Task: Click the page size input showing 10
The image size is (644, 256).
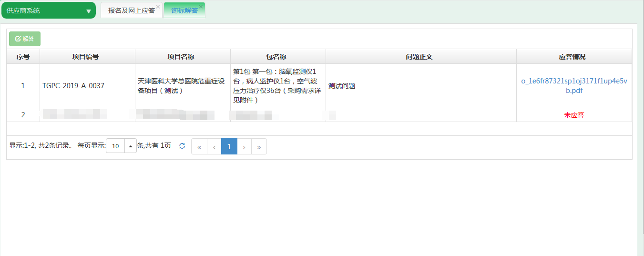Action: [x=115, y=146]
